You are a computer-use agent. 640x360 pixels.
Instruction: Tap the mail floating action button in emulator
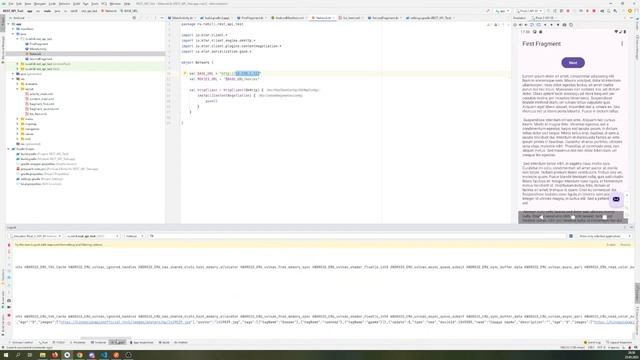616,199
